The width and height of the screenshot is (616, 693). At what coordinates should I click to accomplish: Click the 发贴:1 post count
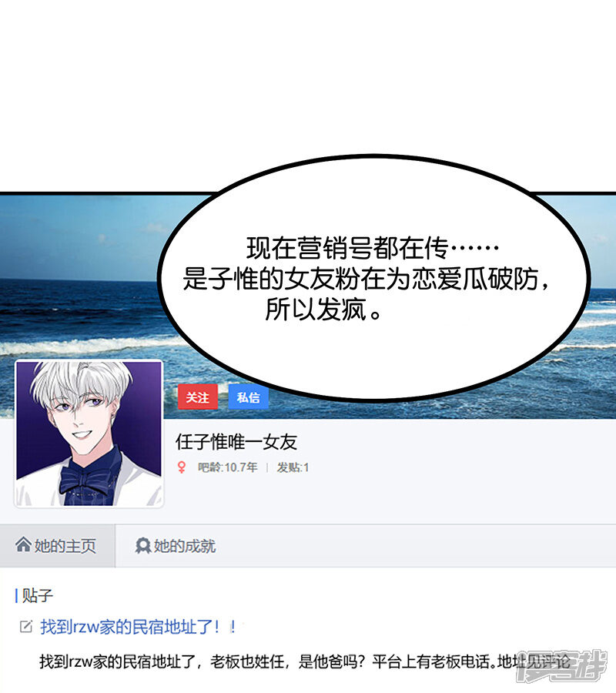point(293,467)
